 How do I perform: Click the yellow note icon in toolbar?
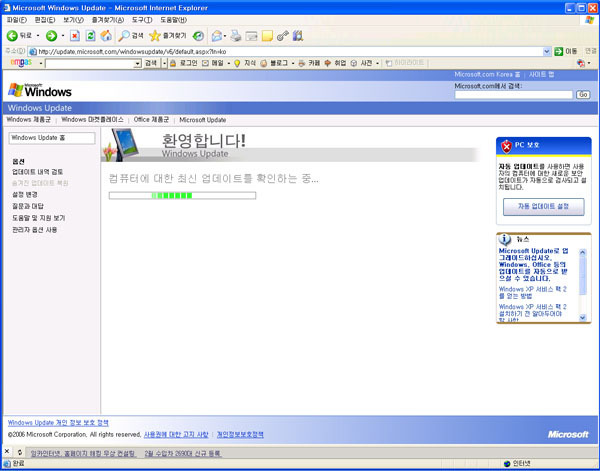coord(267,36)
